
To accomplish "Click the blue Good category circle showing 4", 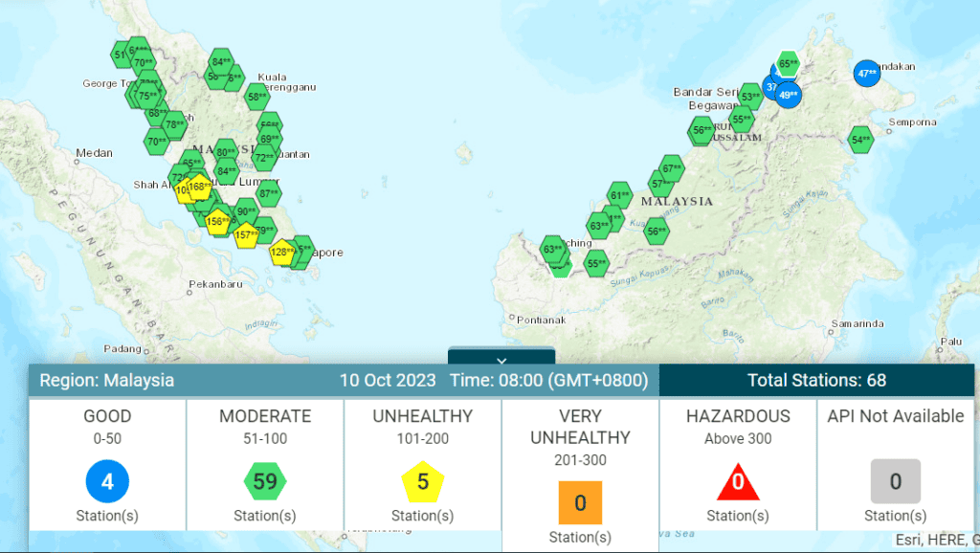I will pyautogui.click(x=107, y=481).
